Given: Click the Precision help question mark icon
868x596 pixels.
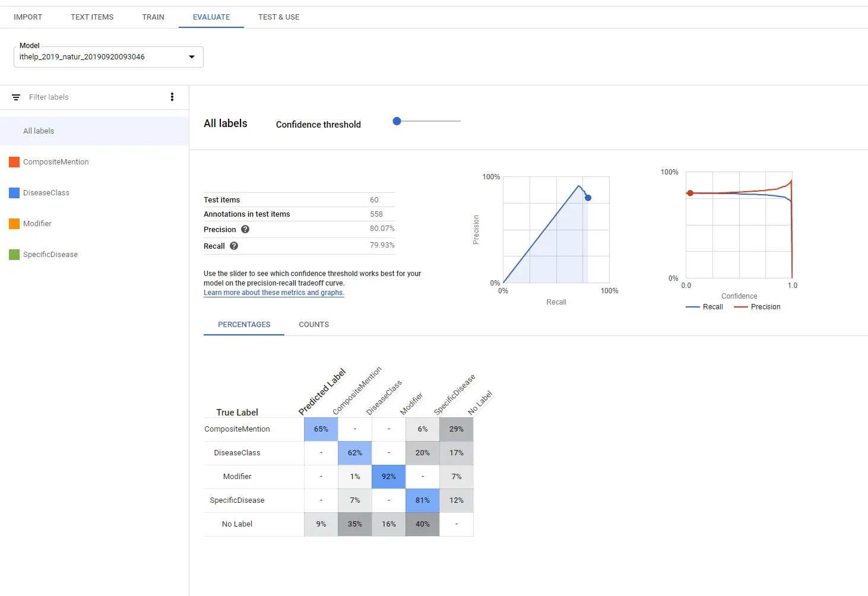Looking at the screenshot, I should [x=245, y=229].
